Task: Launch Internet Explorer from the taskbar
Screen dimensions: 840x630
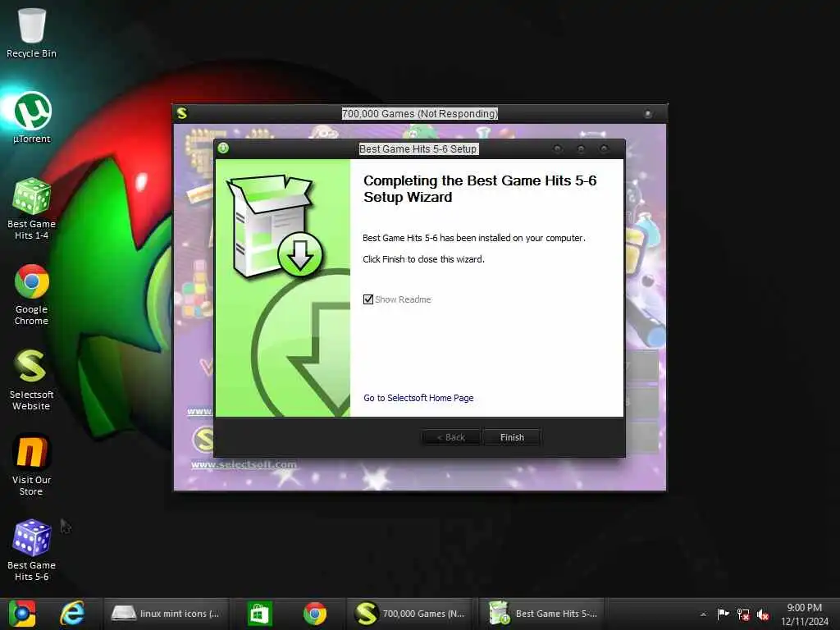Action: [72, 614]
